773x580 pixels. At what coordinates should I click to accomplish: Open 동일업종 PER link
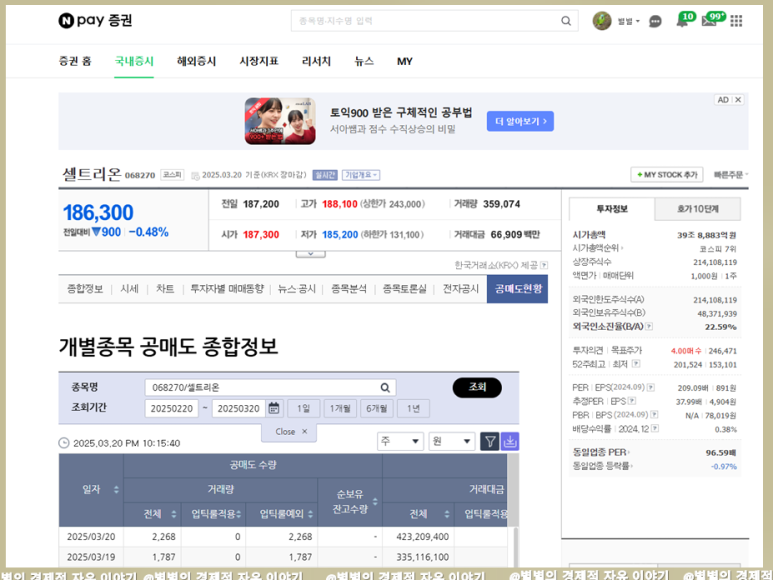[601, 452]
